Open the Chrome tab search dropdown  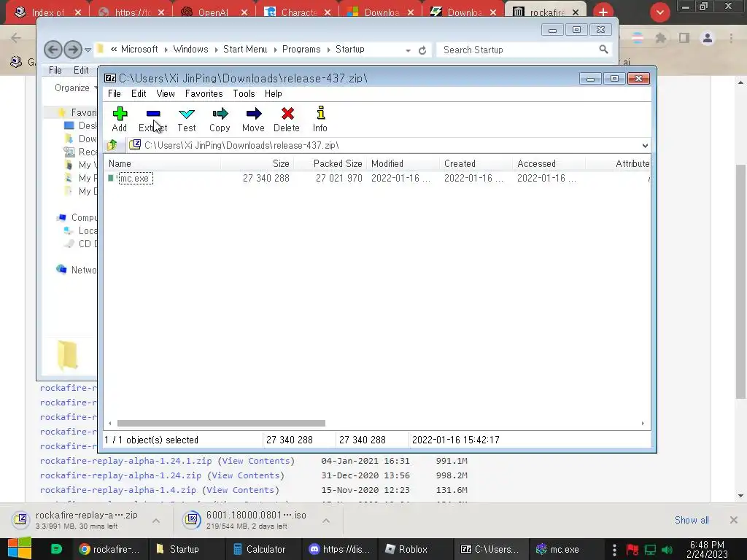click(x=659, y=12)
